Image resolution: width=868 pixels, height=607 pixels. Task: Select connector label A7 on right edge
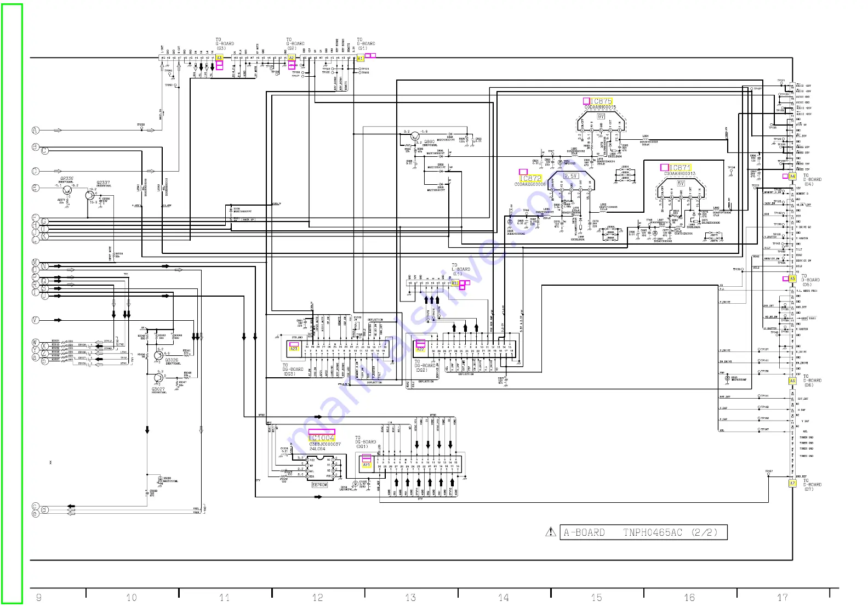[792, 484]
